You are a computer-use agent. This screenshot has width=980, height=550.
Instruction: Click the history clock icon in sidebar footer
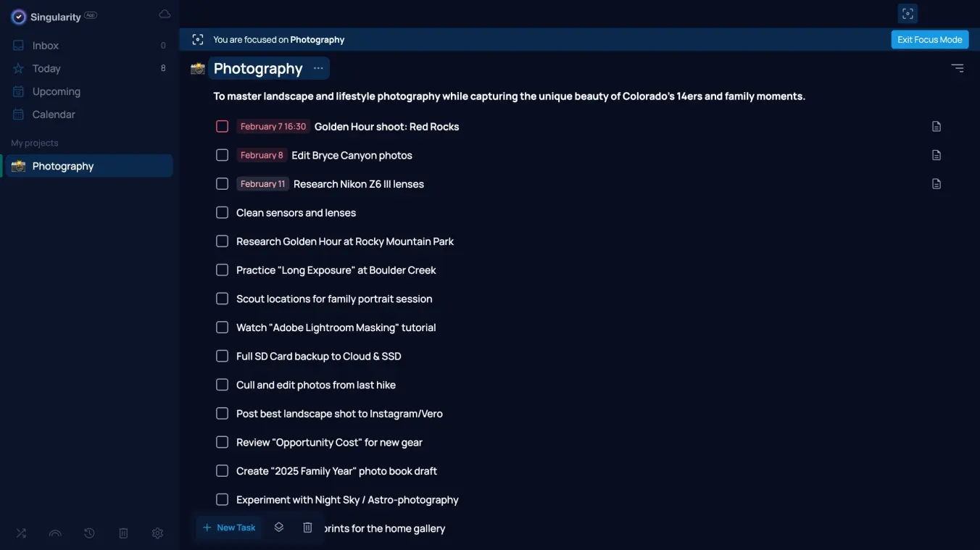[89, 533]
